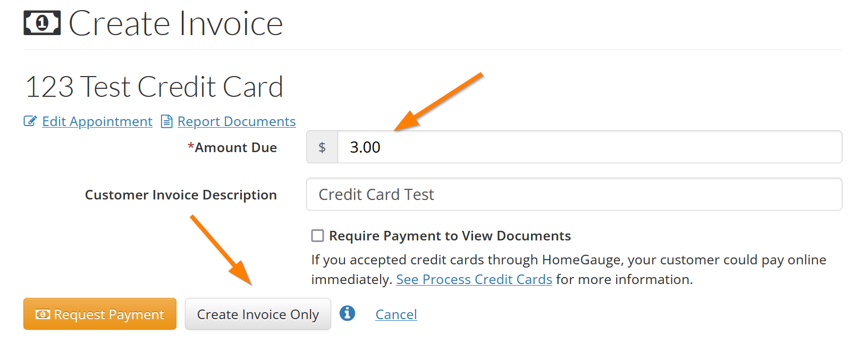Open the Edit Appointment link
Screen dimensions: 868x342
97,121
